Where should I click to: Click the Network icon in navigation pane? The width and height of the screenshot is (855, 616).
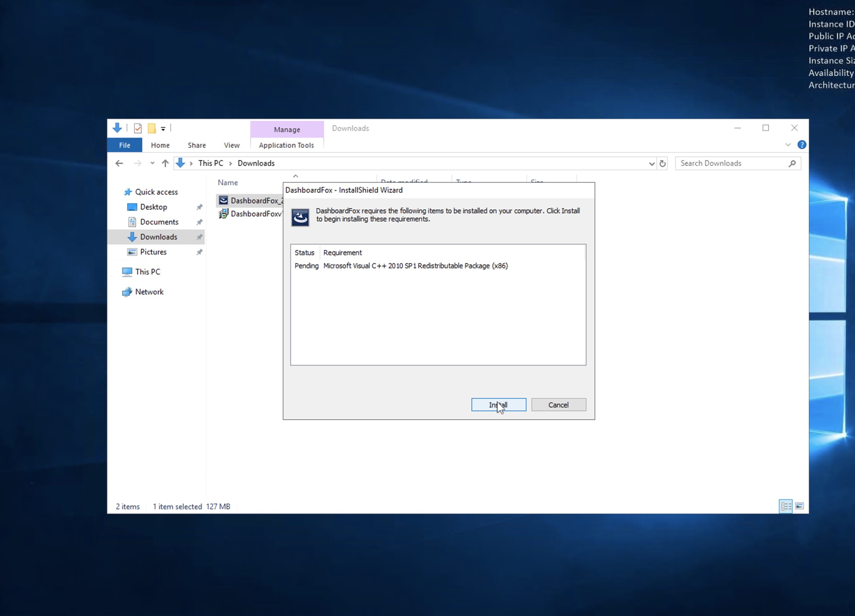tap(127, 292)
